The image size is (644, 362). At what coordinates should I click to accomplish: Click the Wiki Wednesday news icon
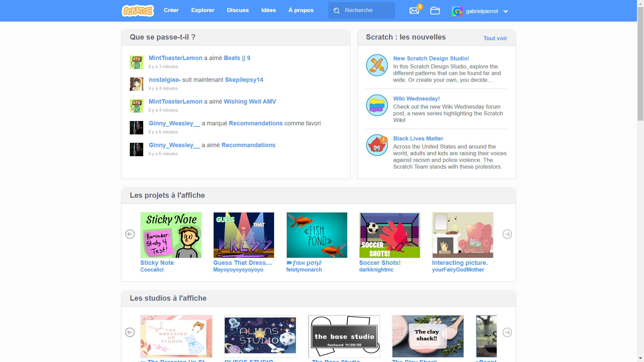click(x=377, y=105)
